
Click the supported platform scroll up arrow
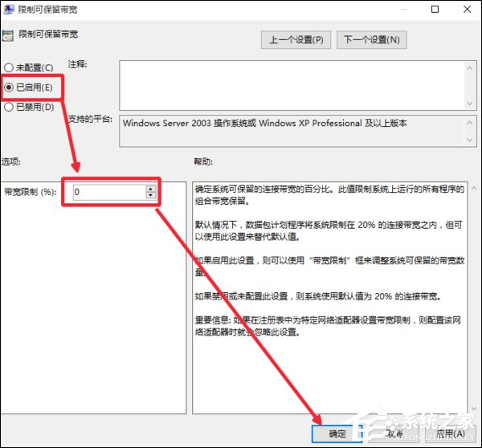coord(470,123)
